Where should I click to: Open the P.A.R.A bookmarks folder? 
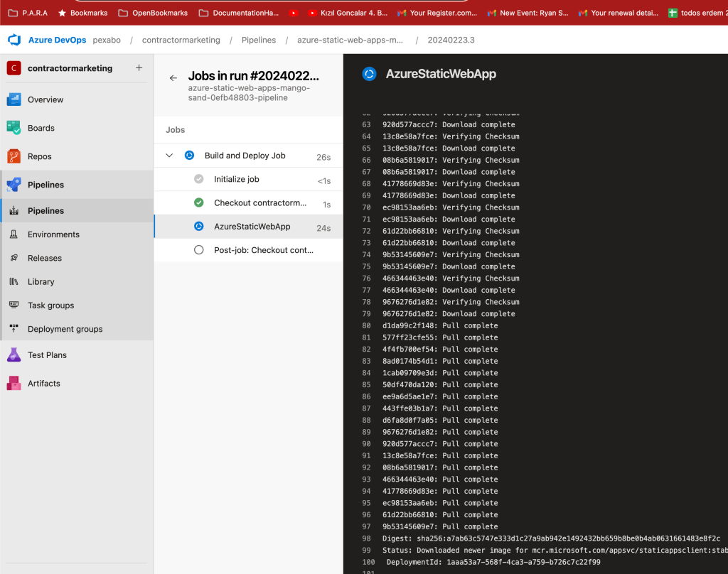28,13
